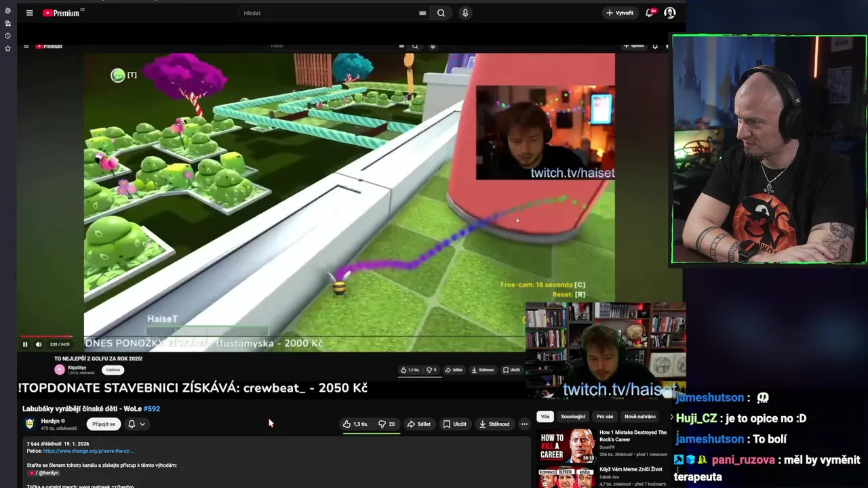
Task: Open the @herdyn channel chip
Action: (44, 473)
